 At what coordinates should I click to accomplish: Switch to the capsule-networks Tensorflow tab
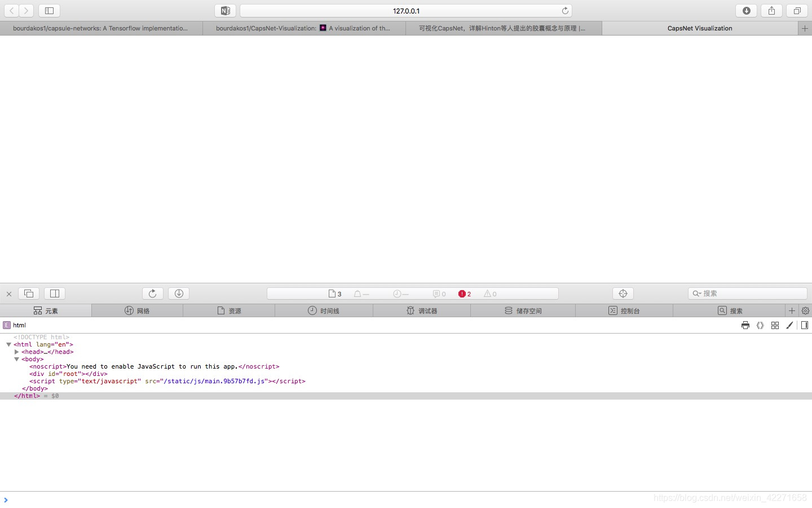click(101, 28)
